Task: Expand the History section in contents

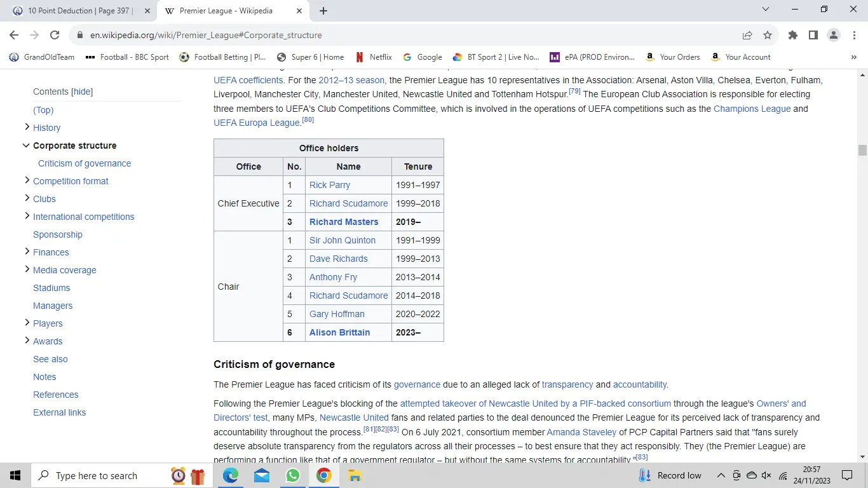Action: (x=26, y=127)
